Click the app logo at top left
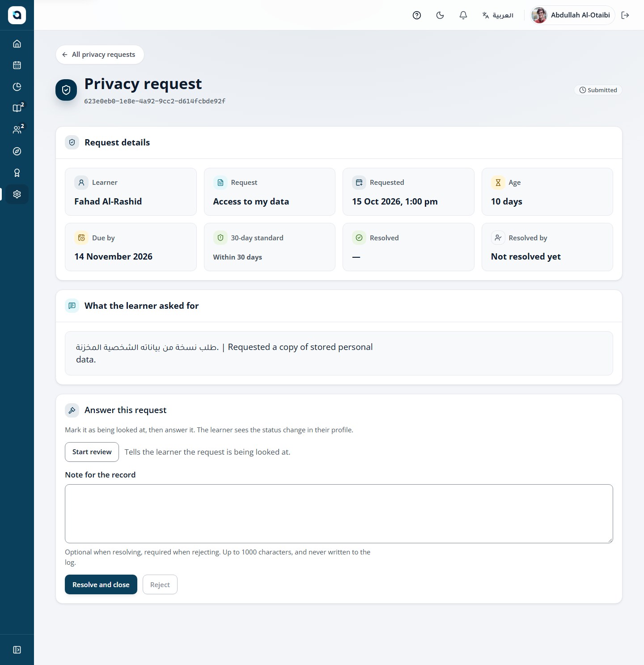644x665 pixels. point(17,15)
